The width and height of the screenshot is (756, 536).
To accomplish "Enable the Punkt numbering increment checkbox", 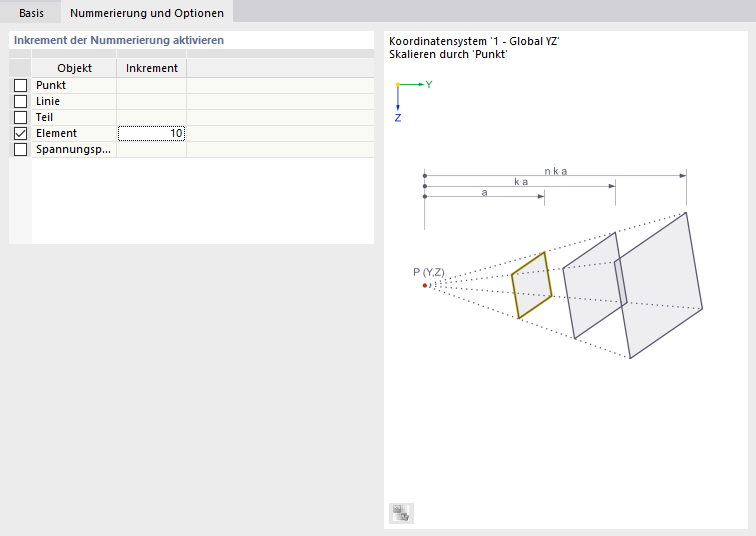I will coord(21,86).
